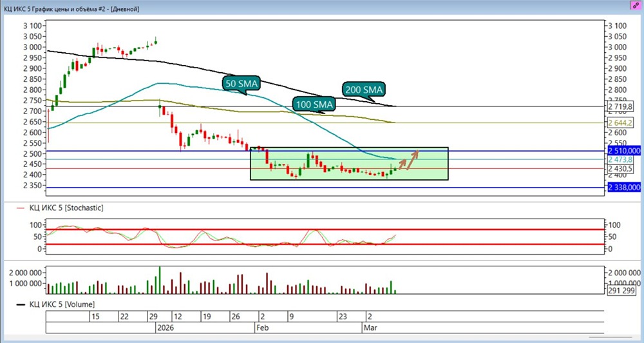The height and width of the screenshot is (343, 644).
Task: Select date label 23 on time axis
Action: click(x=343, y=317)
